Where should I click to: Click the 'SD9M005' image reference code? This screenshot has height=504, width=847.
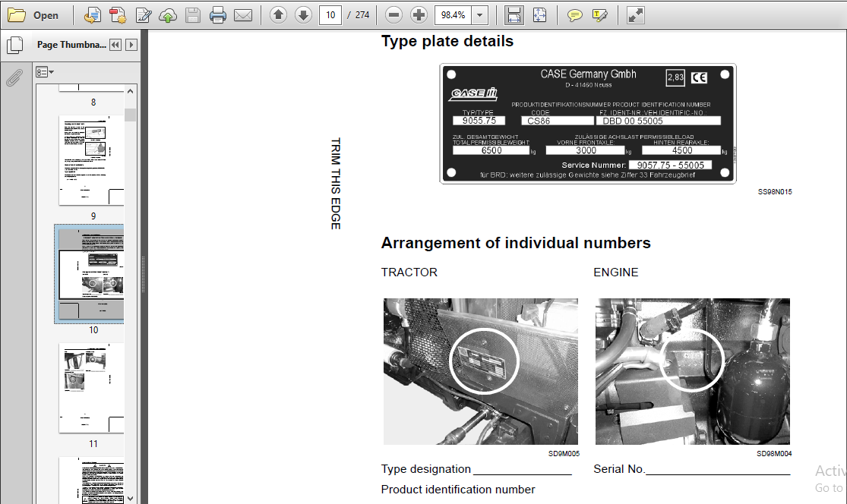pyautogui.click(x=564, y=453)
